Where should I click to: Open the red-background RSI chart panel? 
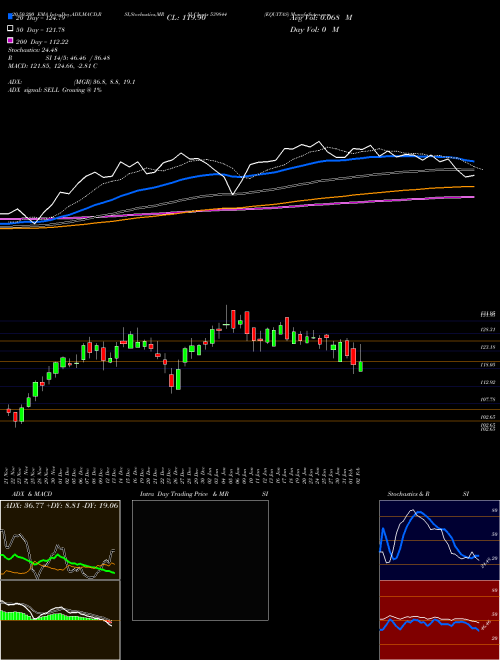pyautogui.click(x=439, y=620)
